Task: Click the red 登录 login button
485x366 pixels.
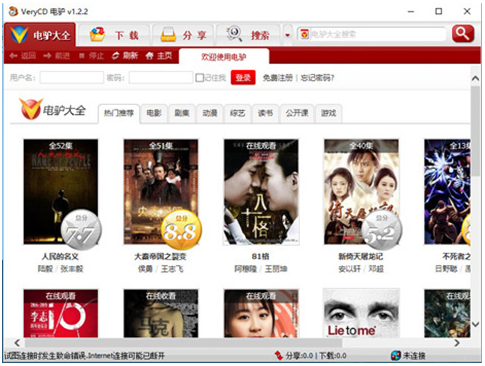Action: click(243, 78)
